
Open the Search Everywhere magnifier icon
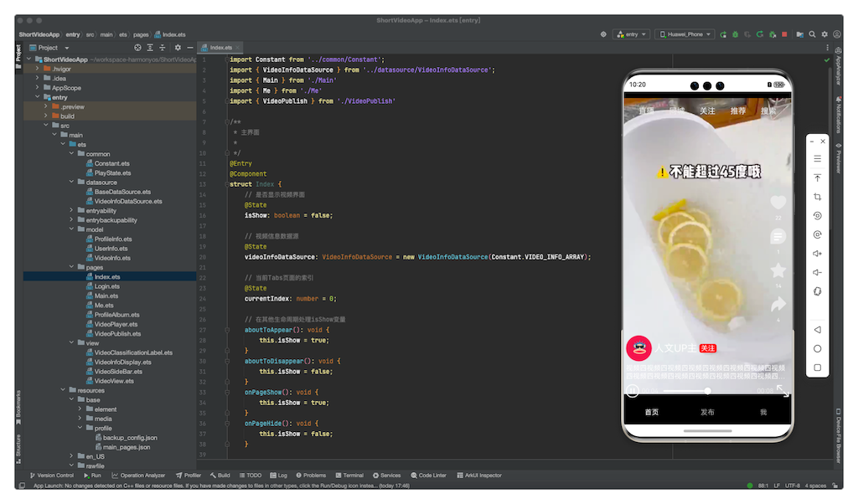tap(813, 34)
